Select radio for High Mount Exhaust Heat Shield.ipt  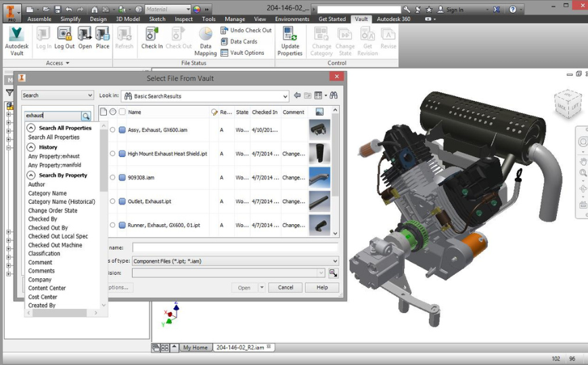[x=112, y=154]
